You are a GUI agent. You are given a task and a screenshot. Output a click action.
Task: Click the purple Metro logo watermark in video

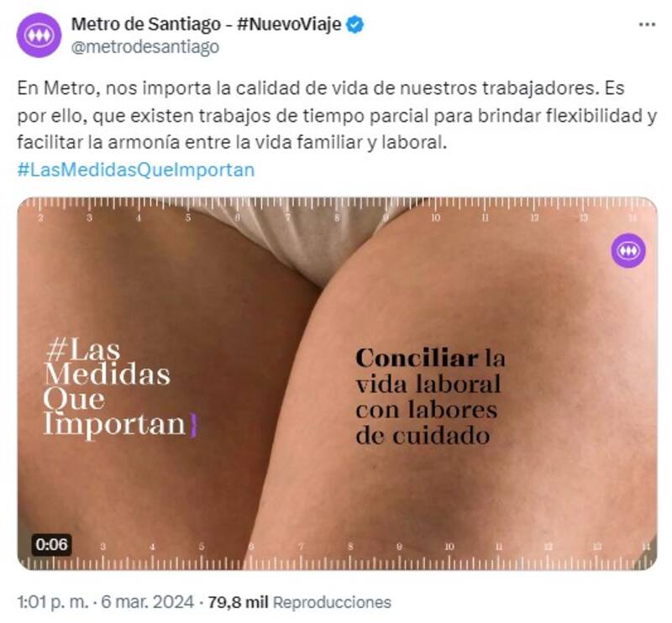[628, 250]
